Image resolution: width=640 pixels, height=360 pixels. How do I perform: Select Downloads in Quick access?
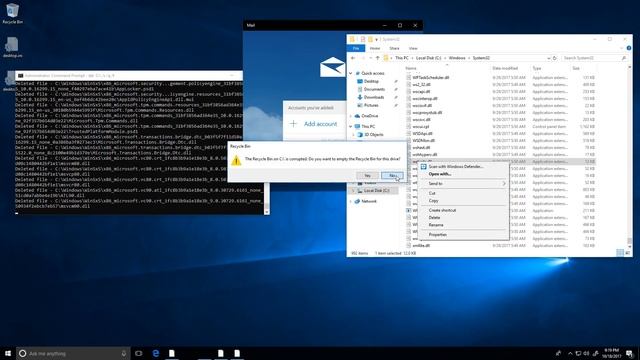click(x=374, y=97)
